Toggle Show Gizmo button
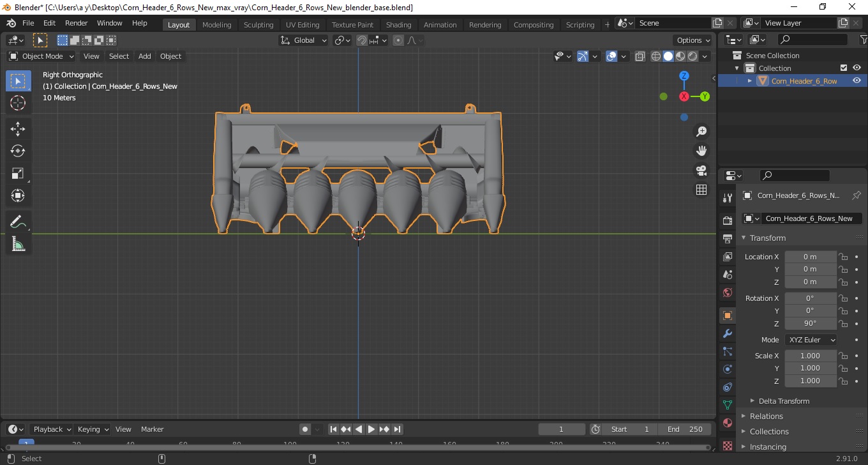 pyautogui.click(x=583, y=56)
